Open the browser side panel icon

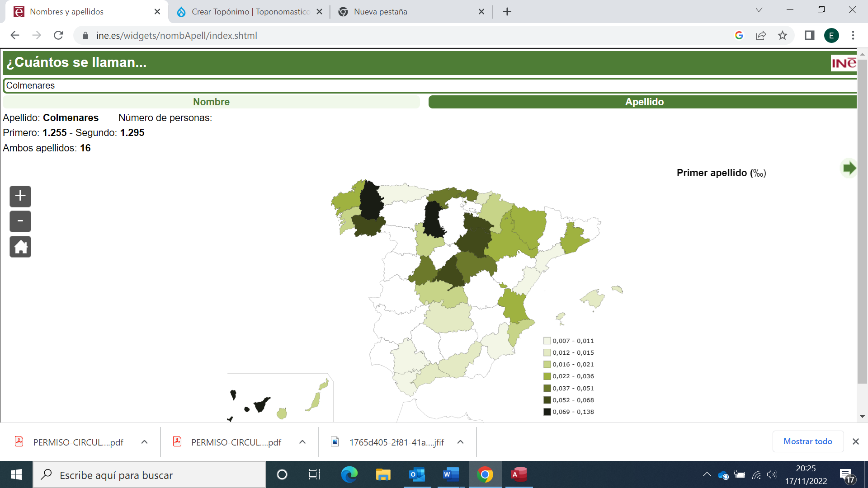(x=809, y=36)
